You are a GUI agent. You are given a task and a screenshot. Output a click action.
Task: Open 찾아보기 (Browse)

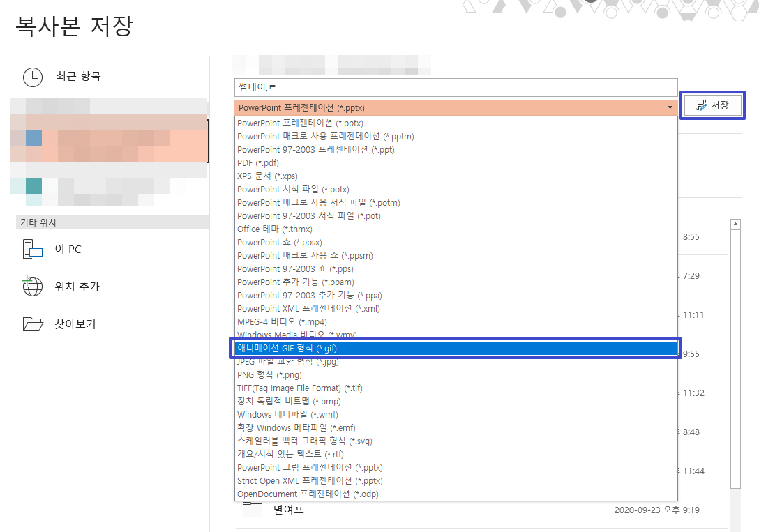pos(75,324)
